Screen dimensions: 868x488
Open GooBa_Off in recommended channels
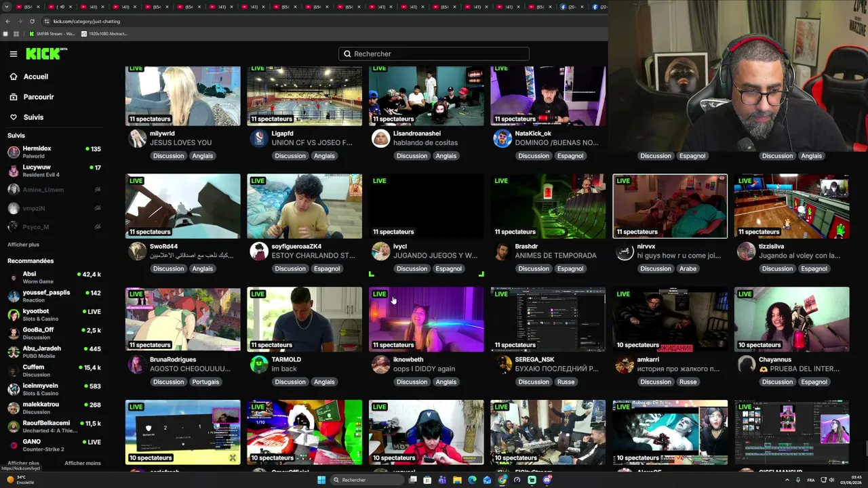[x=54, y=333]
